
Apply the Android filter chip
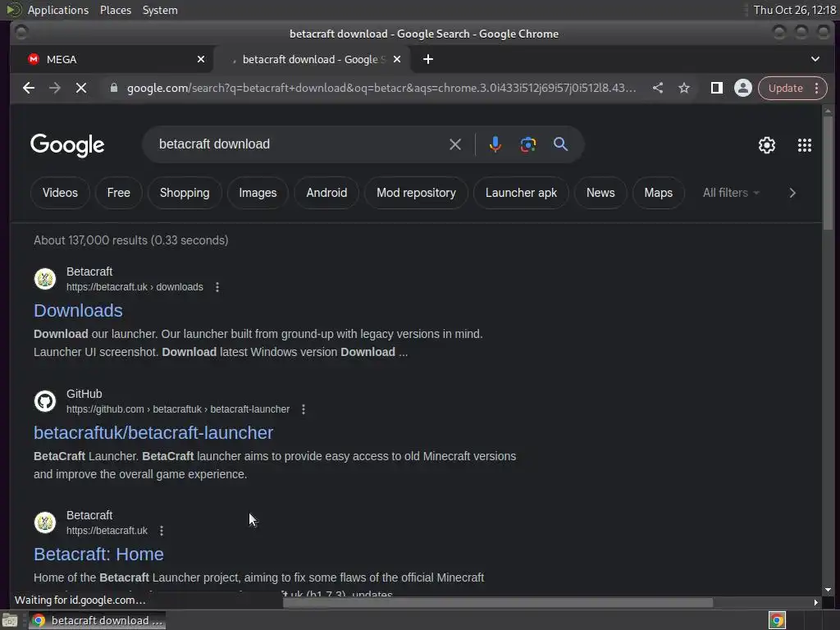tap(326, 193)
